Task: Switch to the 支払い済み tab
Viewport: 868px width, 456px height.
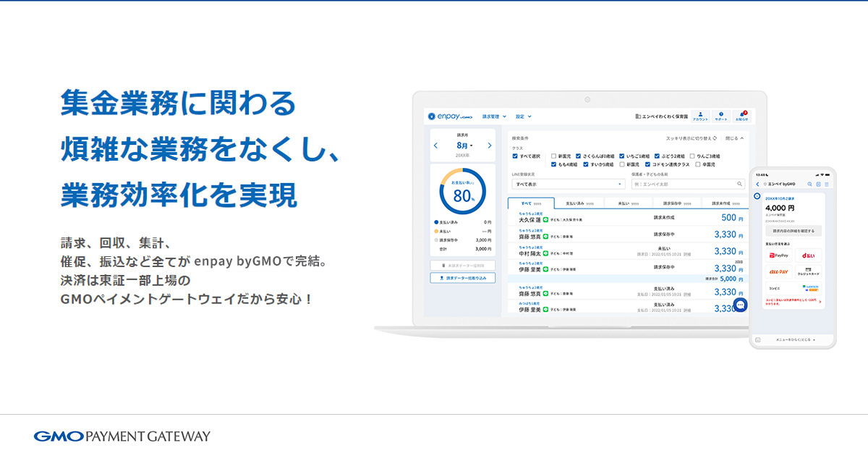Action: pos(579,203)
